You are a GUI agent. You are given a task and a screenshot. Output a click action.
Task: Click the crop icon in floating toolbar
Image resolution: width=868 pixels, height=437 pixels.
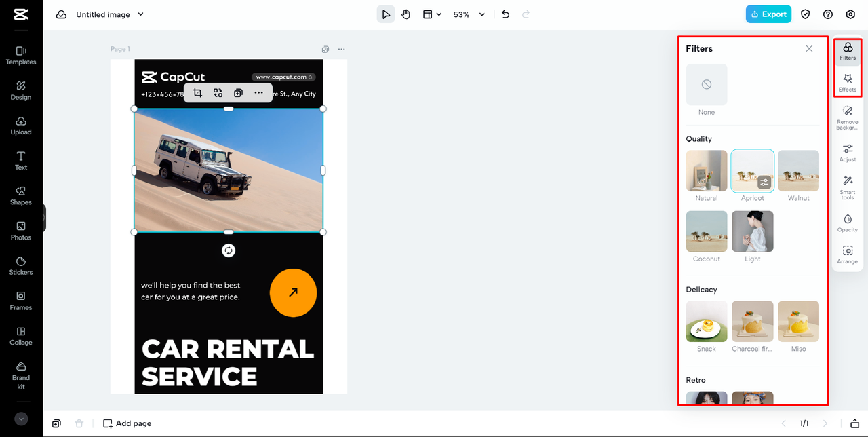click(198, 93)
